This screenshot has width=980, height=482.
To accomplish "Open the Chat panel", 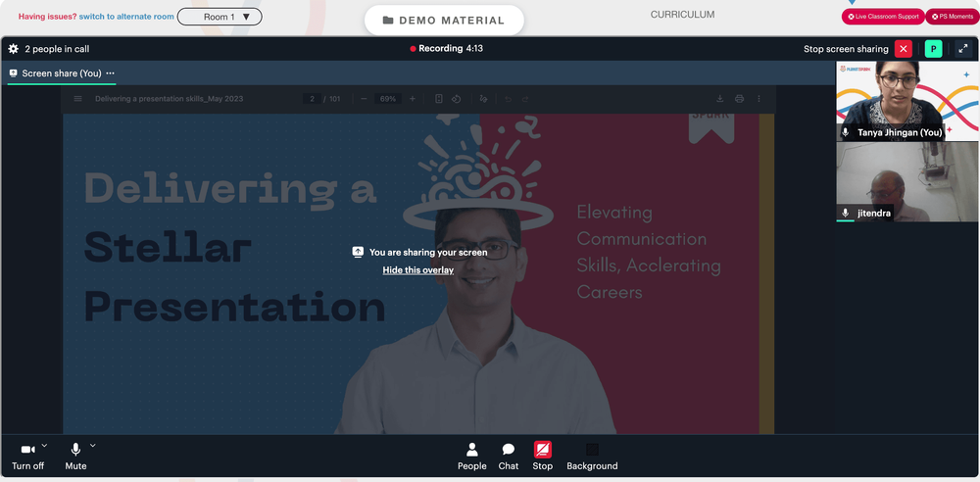I will [x=508, y=457].
